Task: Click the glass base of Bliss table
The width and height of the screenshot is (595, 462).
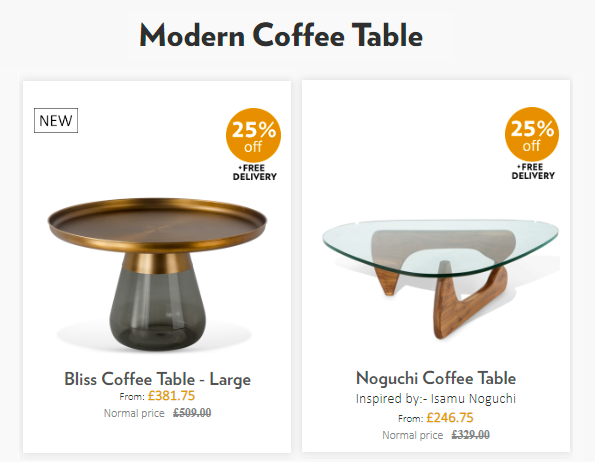Action: [x=157, y=309]
